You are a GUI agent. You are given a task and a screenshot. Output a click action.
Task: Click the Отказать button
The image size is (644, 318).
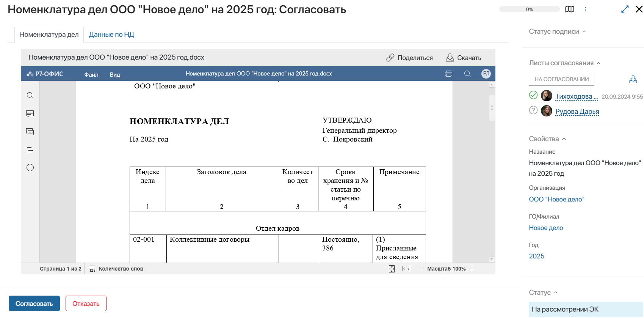coord(86,304)
